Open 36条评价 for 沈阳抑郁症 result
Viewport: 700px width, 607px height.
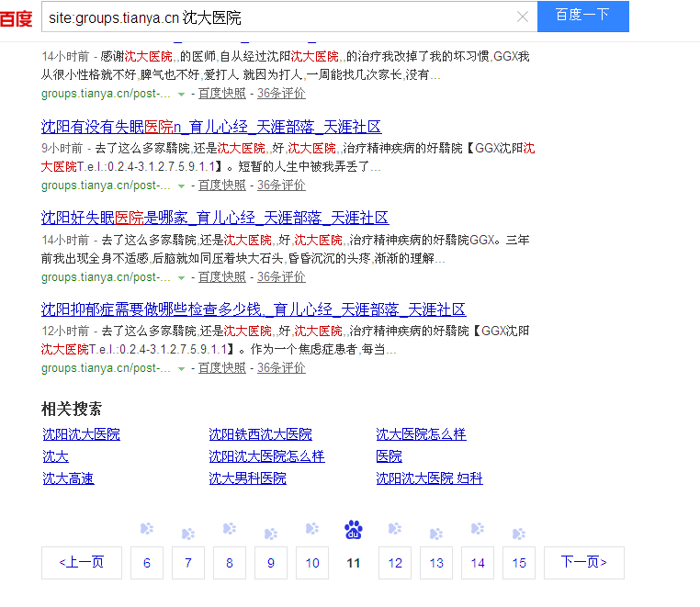tap(281, 367)
